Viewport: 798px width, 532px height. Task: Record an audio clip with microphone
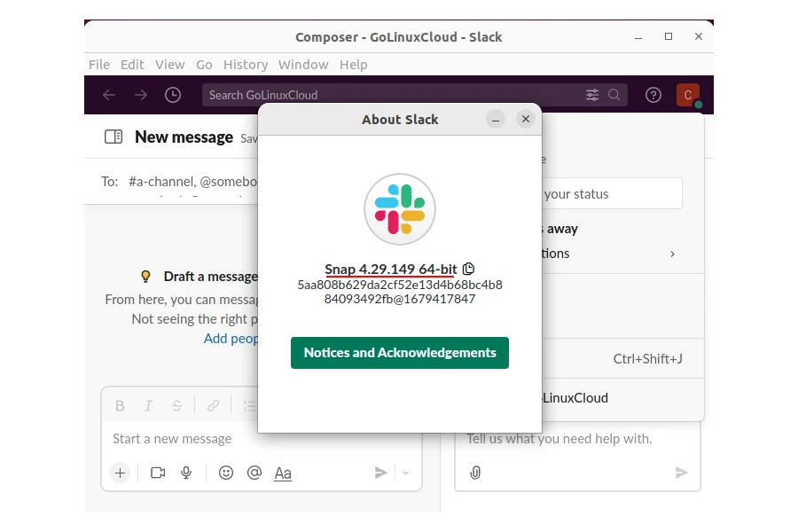click(186, 473)
